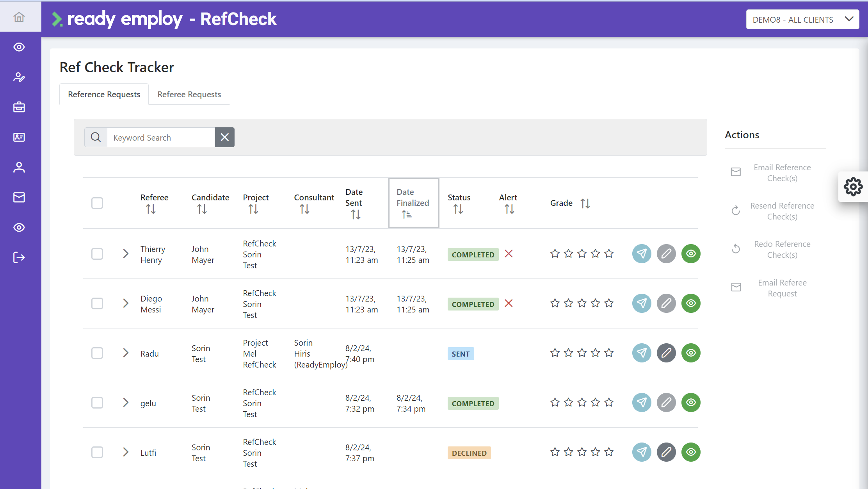The image size is (868, 489).
Task: Select Lutfi's row checkbox
Action: [97, 452]
